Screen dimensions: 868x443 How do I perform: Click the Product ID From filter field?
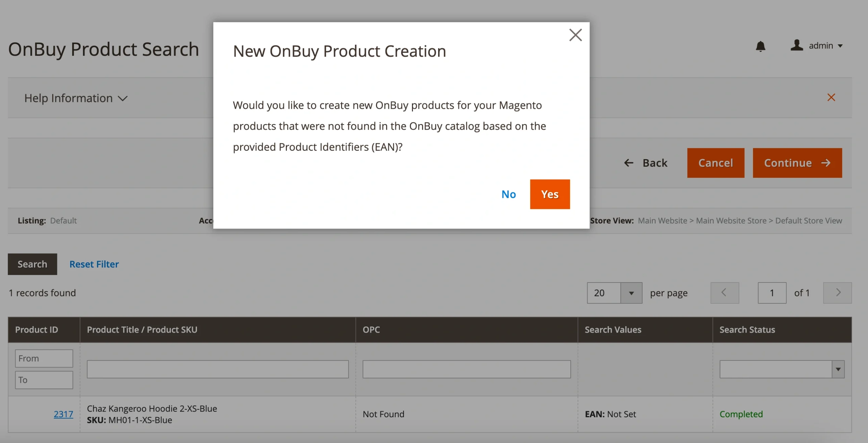44,358
